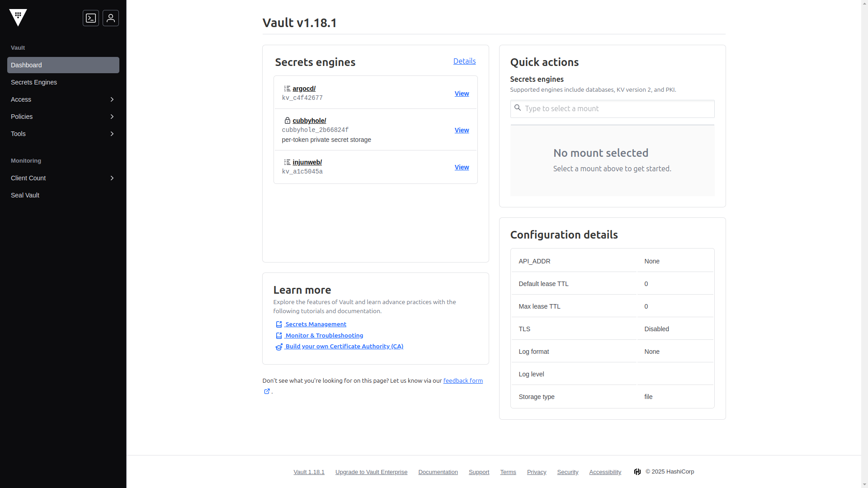Open the Vault web CLI terminal icon
This screenshot has height=488, width=868.
click(x=91, y=18)
